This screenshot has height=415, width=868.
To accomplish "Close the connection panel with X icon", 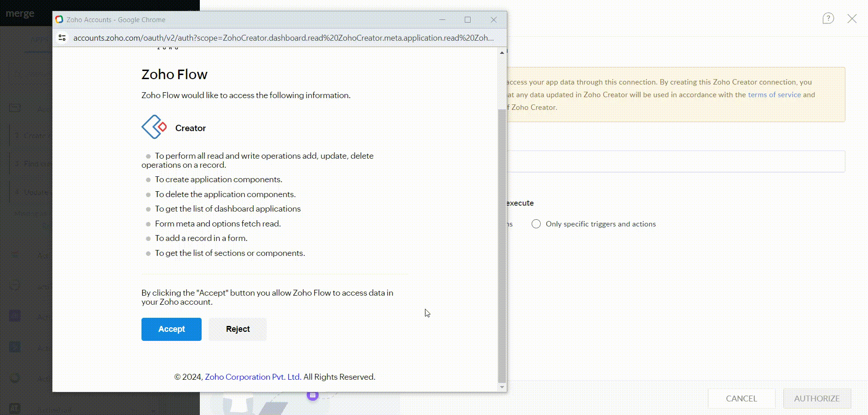I will [852, 19].
